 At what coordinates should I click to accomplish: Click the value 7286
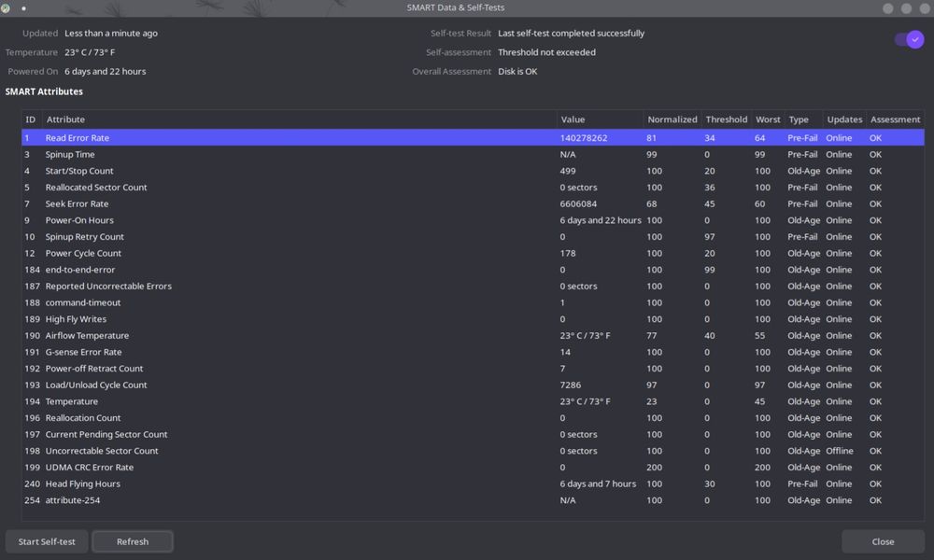pos(570,385)
